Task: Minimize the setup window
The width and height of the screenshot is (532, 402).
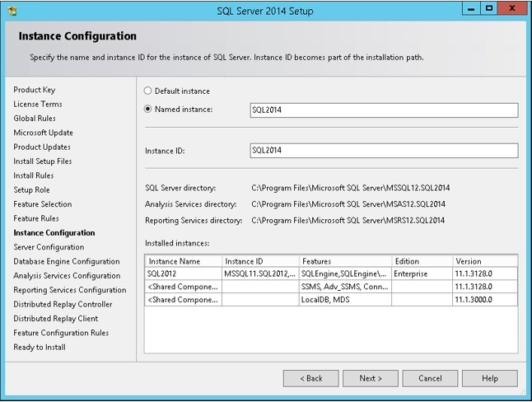Action: click(x=469, y=10)
